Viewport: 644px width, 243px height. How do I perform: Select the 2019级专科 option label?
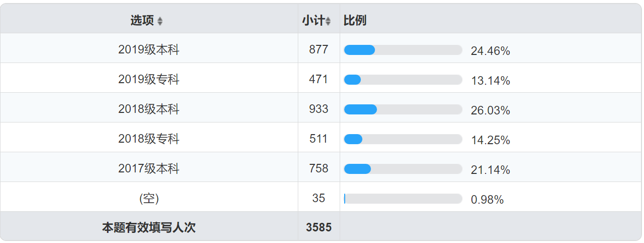149,80
